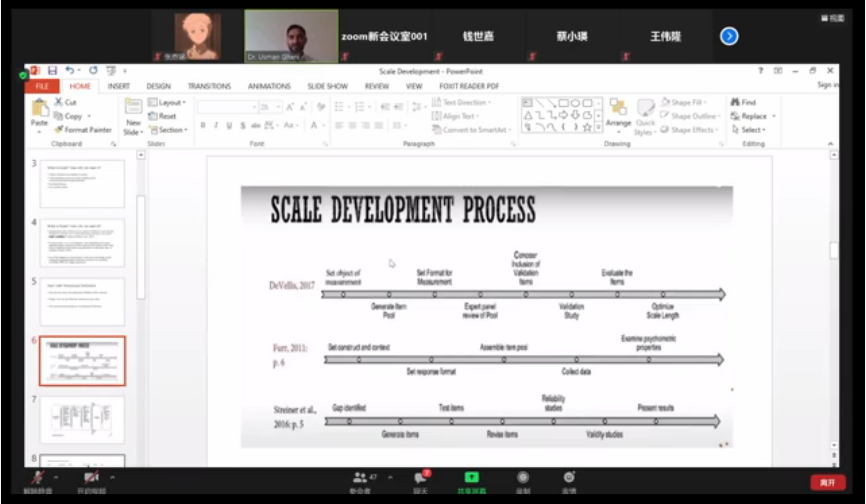Viewport: 866px width, 504px height.
Task: Click the Zoom record button icon
Action: pyautogui.click(x=523, y=478)
